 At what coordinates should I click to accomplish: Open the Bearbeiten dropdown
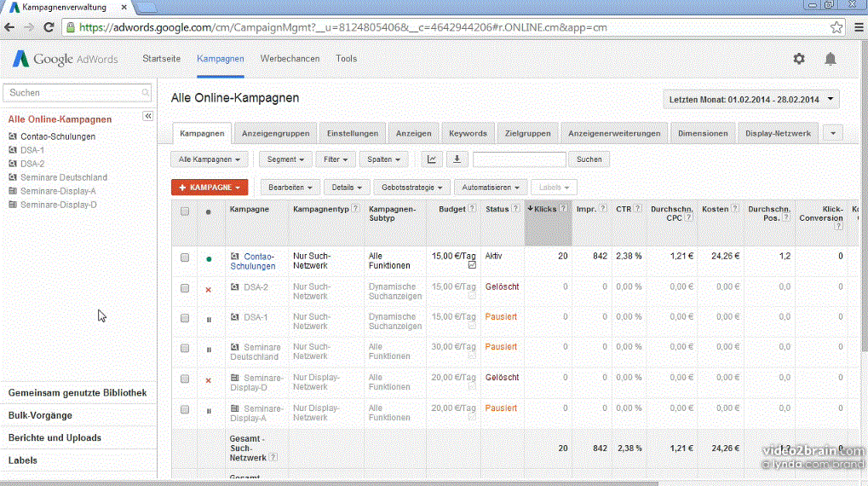(x=290, y=188)
